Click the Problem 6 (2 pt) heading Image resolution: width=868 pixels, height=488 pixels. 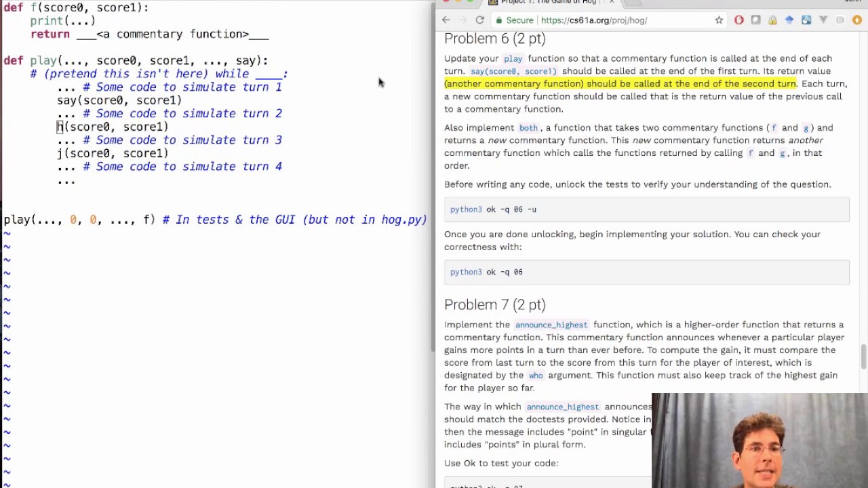pyautogui.click(x=494, y=39)
